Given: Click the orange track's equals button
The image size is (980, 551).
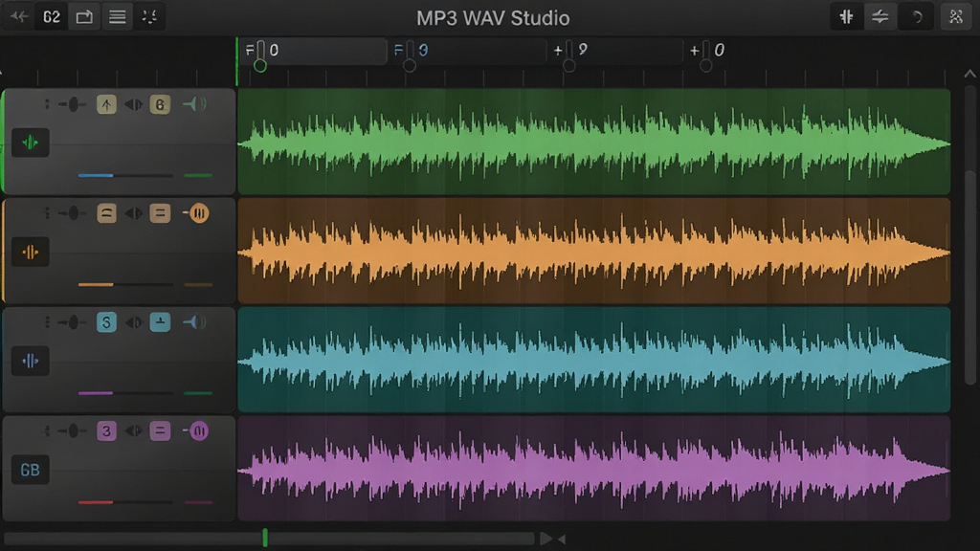Looking at the screenshot, I should (160, 213).
